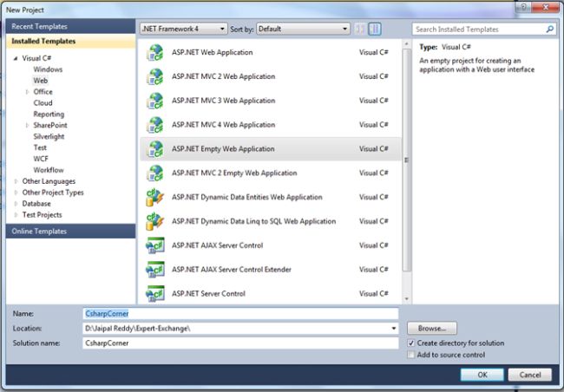Click the Solution name input field
Image resolution: width=564 pixels, height=392 pixels.
click(240, 343)
